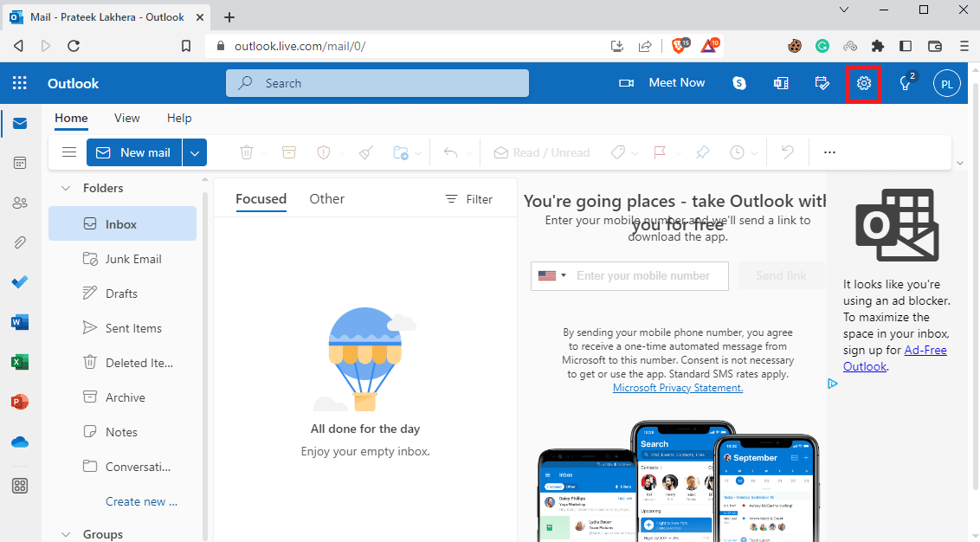Click the Create new folder link
The image size is (980, 542).
click(x=141, y=501)
